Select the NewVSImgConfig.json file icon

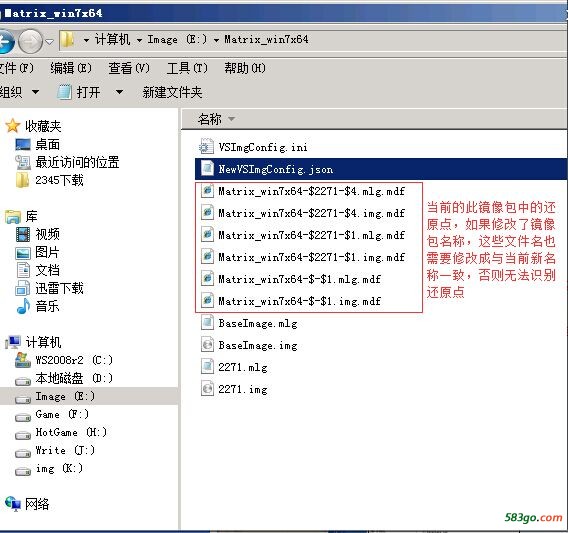point(208,169)
